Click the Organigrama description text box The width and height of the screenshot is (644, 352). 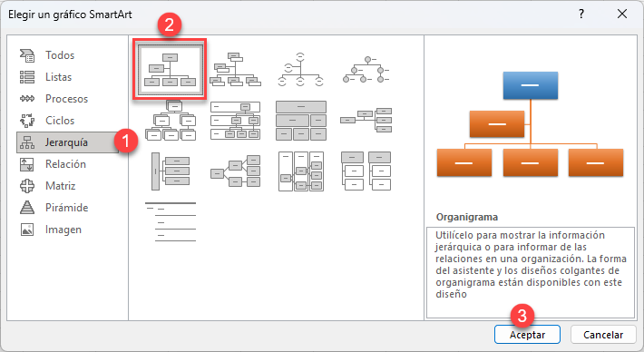531,272
